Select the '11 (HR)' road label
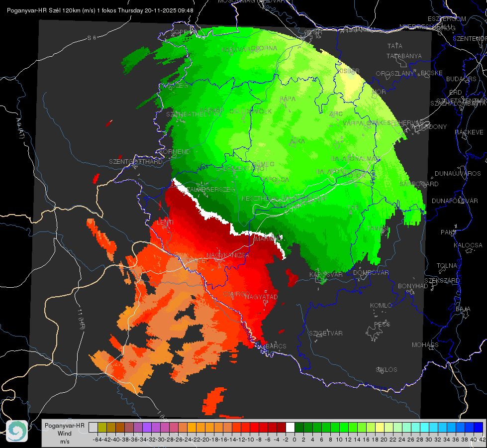 pos(82,319)
